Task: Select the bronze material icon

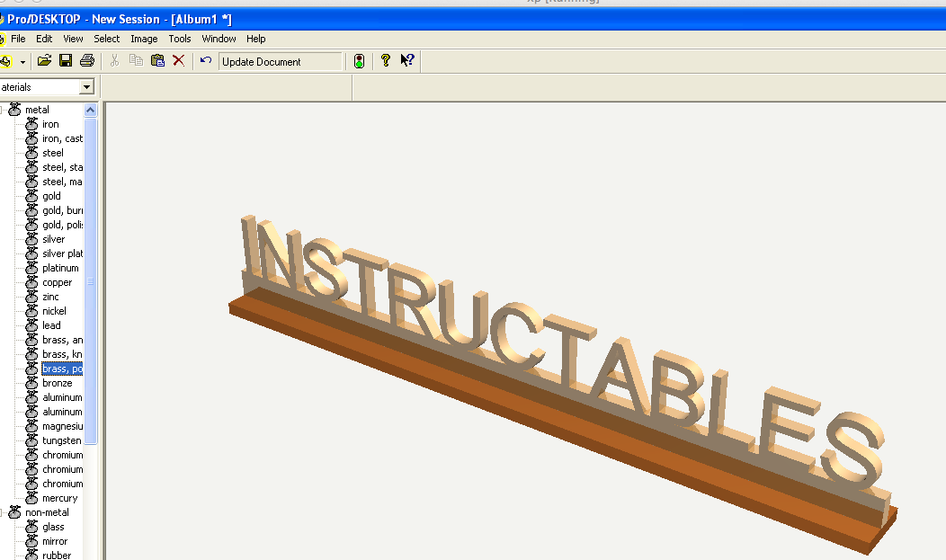Action: pyautogui.click(x=32, y=383)
